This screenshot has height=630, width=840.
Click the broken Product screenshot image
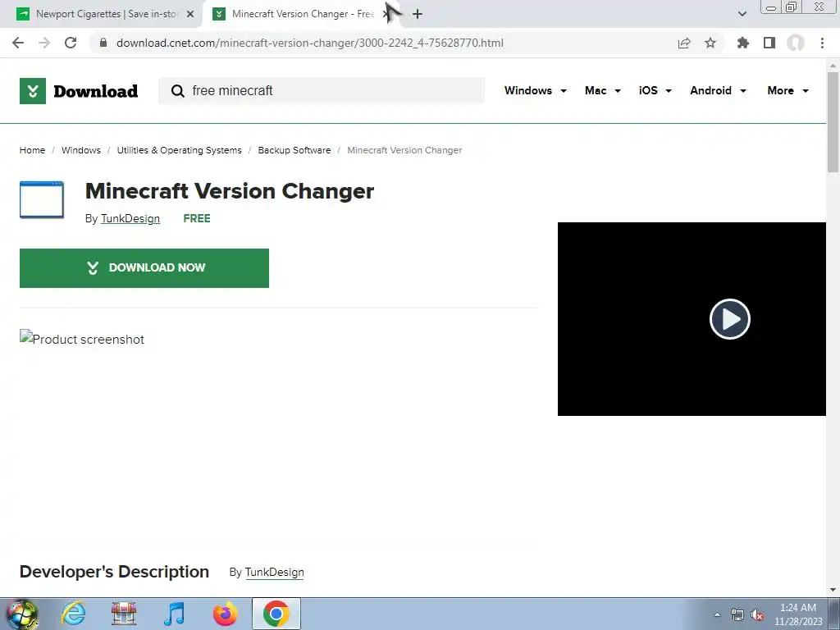point(82,339)
